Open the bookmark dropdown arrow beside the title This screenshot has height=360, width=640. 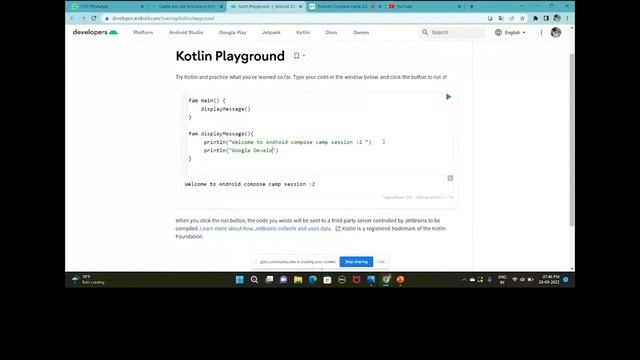click(x=304, y=56)
